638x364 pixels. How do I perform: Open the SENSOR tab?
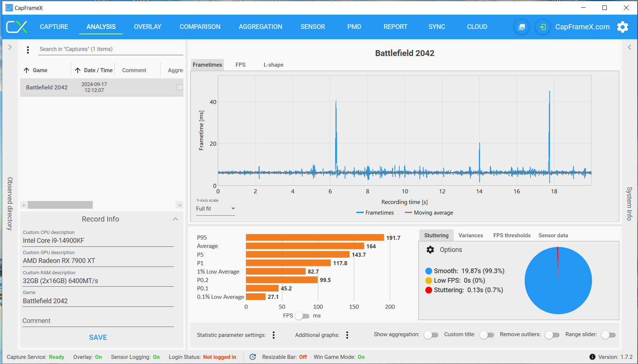pyautogui.click(x=313, y=27)
